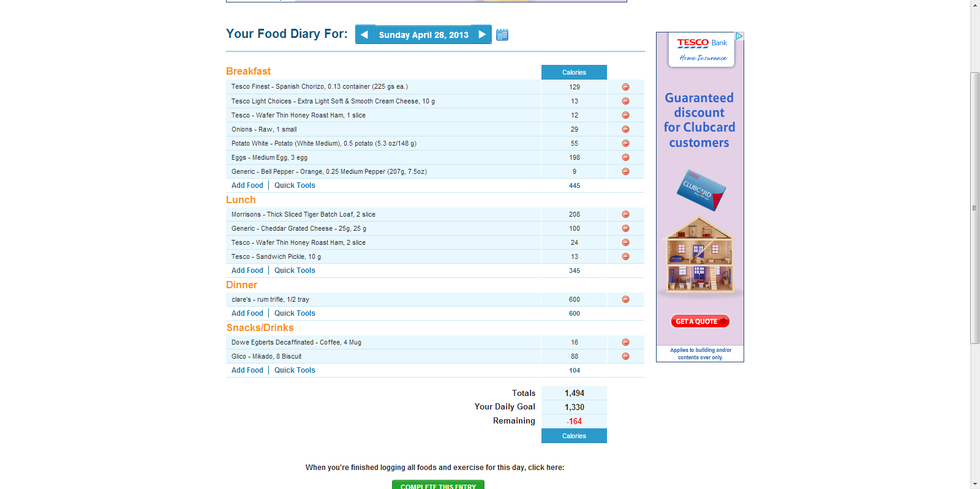Image resolution: width=980 pixels, height=489 pixels.
Task: Remove Orange Bell Pepper entry
Action: coord(625,171)
